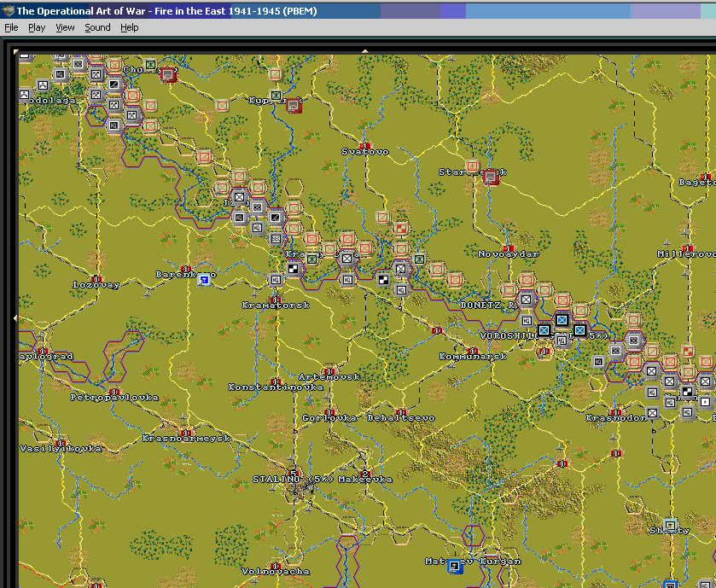Click the objective flag above Pavlograd

[x=43, y=351]
